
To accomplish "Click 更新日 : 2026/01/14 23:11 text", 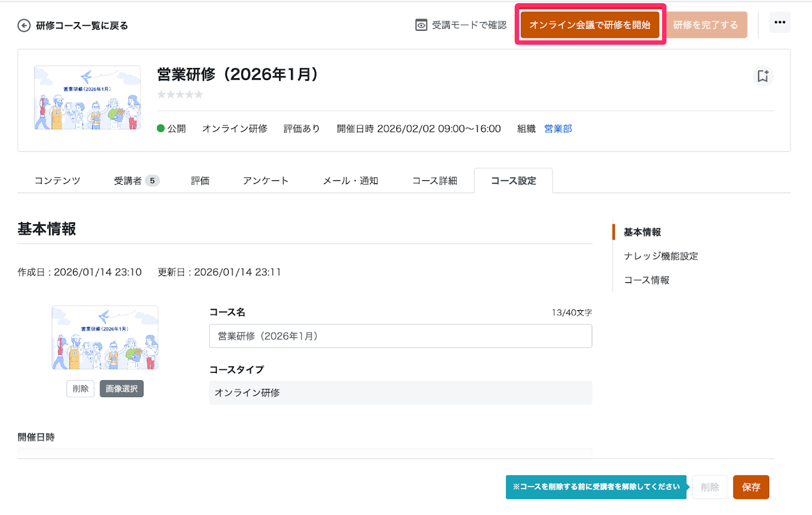I will (x=219, y=272).
